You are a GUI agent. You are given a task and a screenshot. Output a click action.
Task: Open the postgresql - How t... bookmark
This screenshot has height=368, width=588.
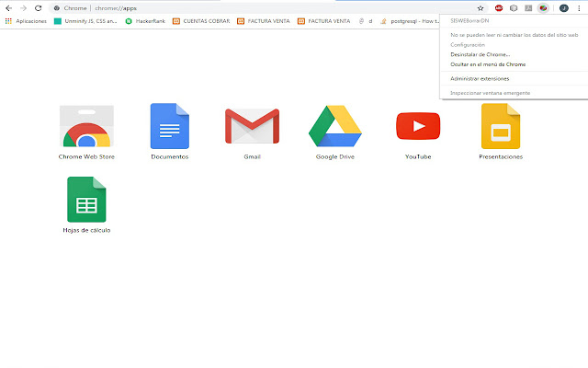pyautogui.click(x=410, y=21)
